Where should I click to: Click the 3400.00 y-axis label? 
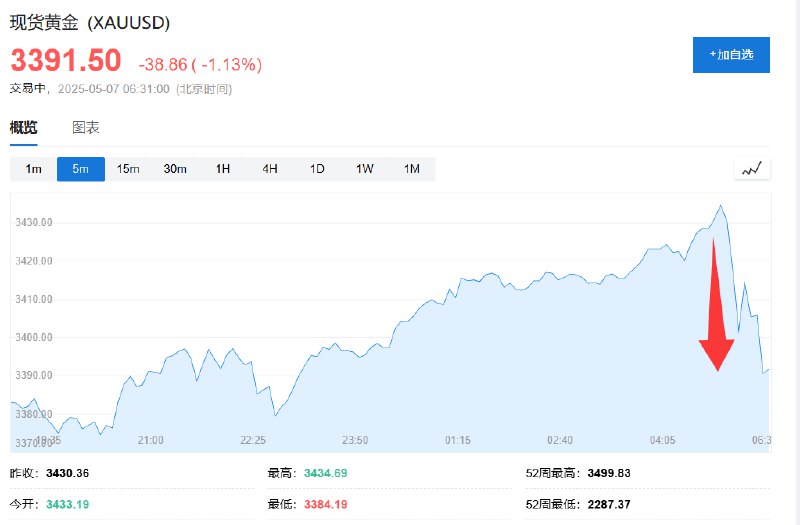pyautogui.click(x=34, y=337)
